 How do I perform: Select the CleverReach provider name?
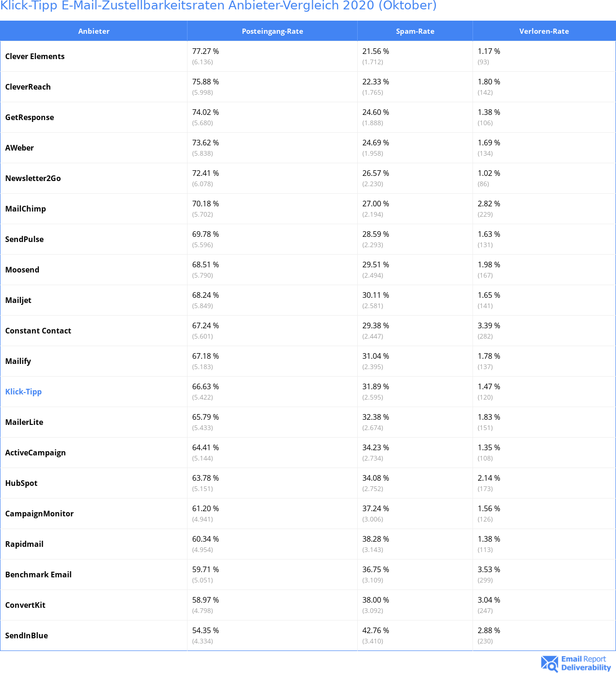pos(28,87)
